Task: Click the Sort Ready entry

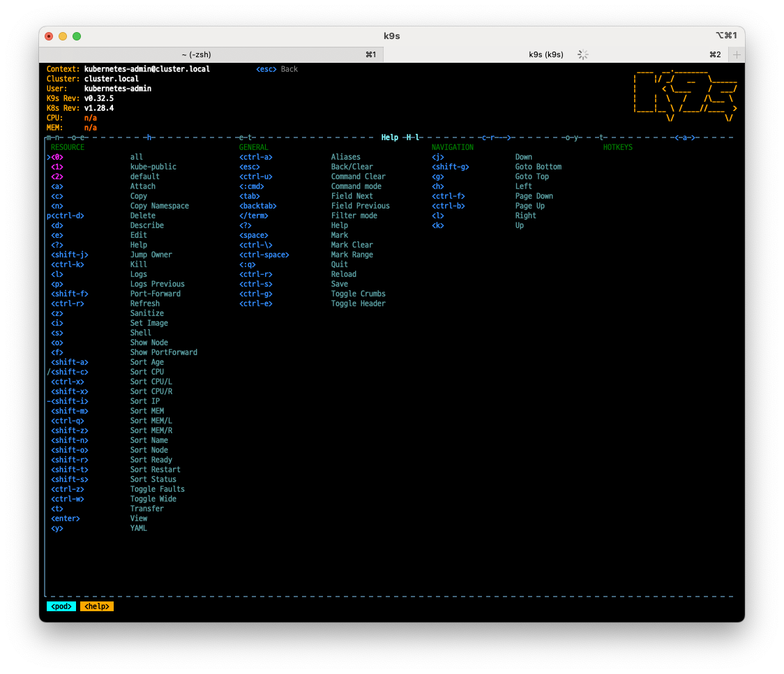Action: [151, 460]
